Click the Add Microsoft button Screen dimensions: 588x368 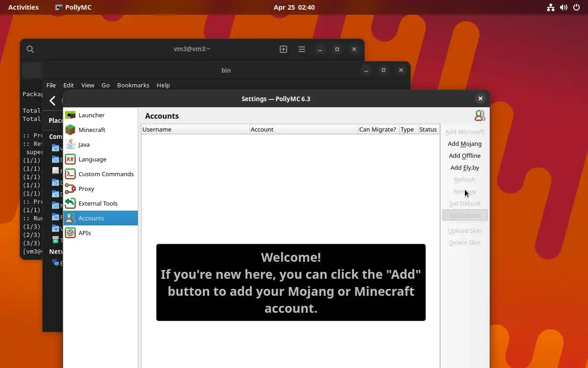point(465,132)
